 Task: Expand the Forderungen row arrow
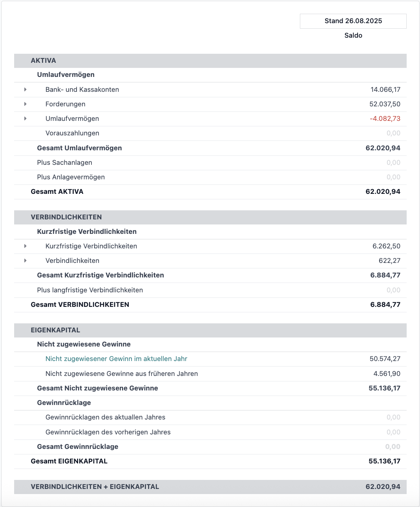tap(26, 104)
